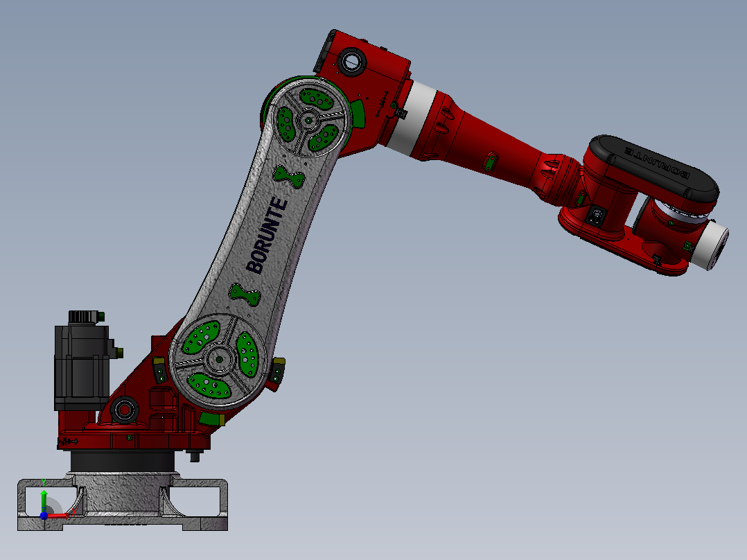Click the BORUNTE text on the black wrist cover
Image resolution: width=747 pixels, height=560 pixels.
(x=656, y=162)
